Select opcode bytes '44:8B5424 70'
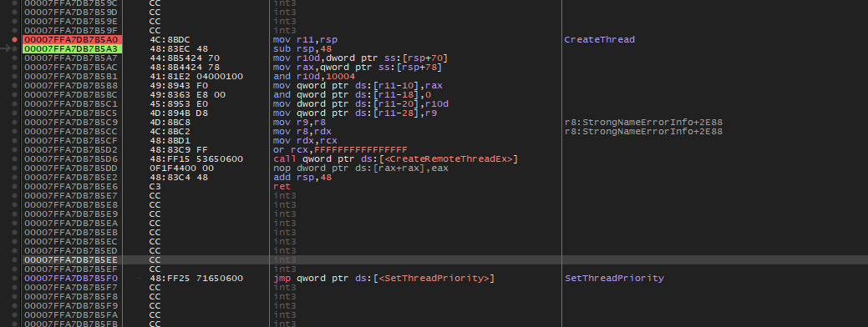The image size is (868, 327). (x=185, y=58)
